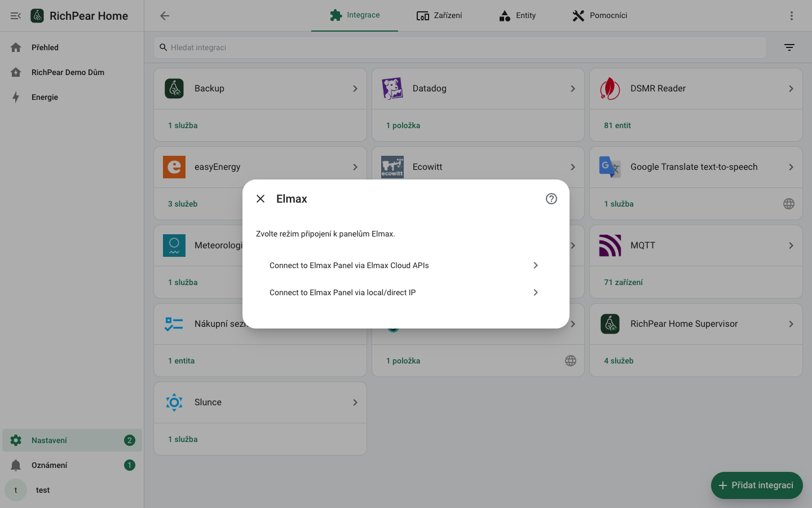Click the shopping list icon
Image resolution: width=812 pixels, height=508 pixels.
(x=174, y=324)
